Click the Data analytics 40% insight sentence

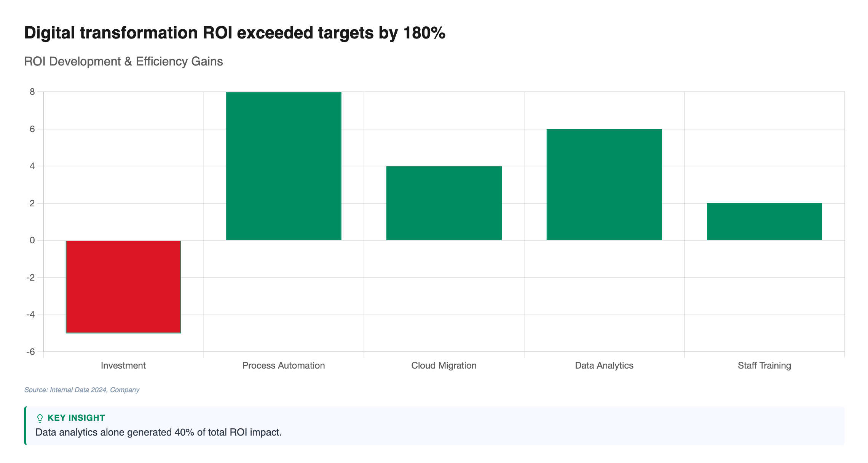pos(158,433)
